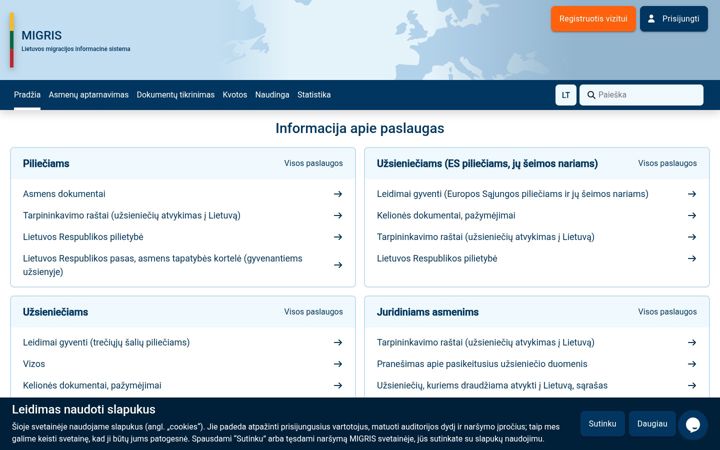Image resolution: width=720 pixels, height=450 pixels.
Task: Open Visos paslaugos in Užsieniečiams card
Action: click(313, 312)
